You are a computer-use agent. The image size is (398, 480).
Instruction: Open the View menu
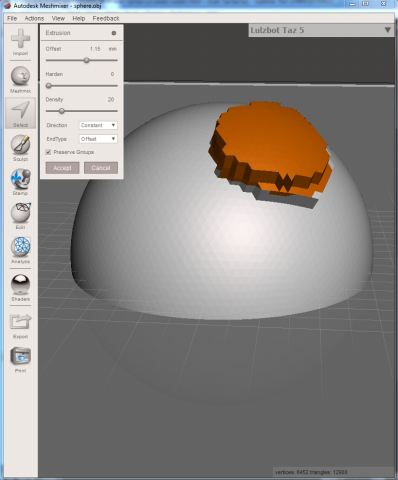(58, 18)
